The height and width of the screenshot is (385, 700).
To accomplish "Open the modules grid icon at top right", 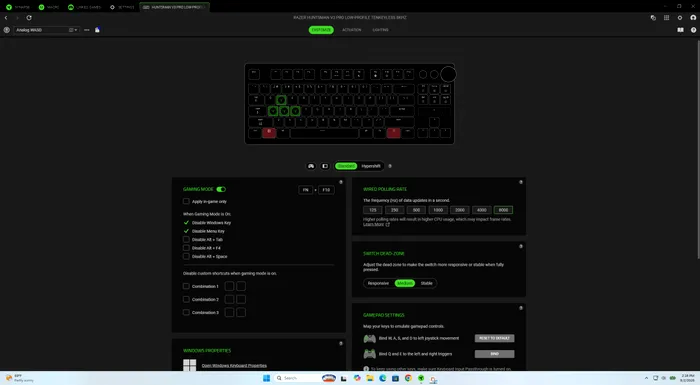I will 666,18.
